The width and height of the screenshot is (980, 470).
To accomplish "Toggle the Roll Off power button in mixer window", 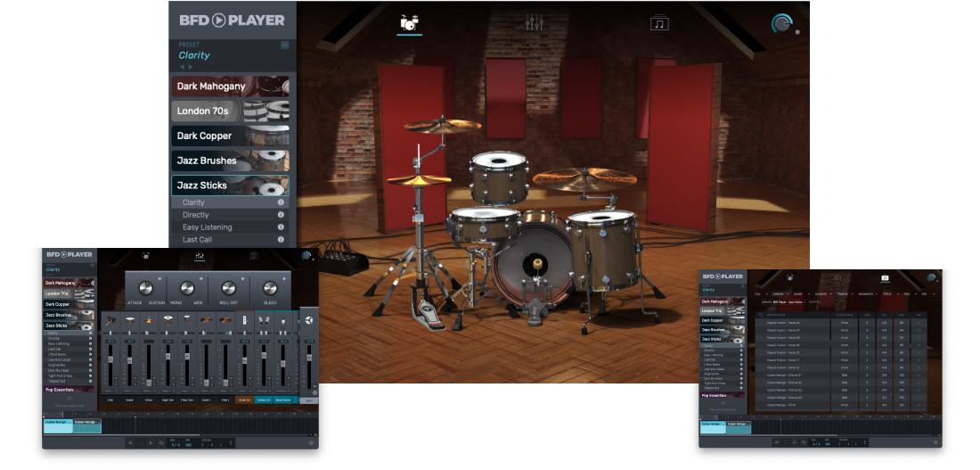I will [x=244, y=278].
